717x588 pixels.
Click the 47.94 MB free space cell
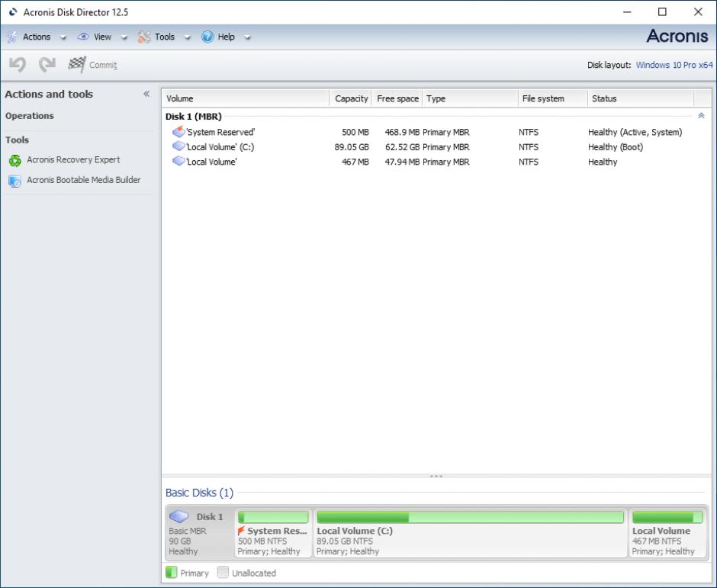(402, 162)
